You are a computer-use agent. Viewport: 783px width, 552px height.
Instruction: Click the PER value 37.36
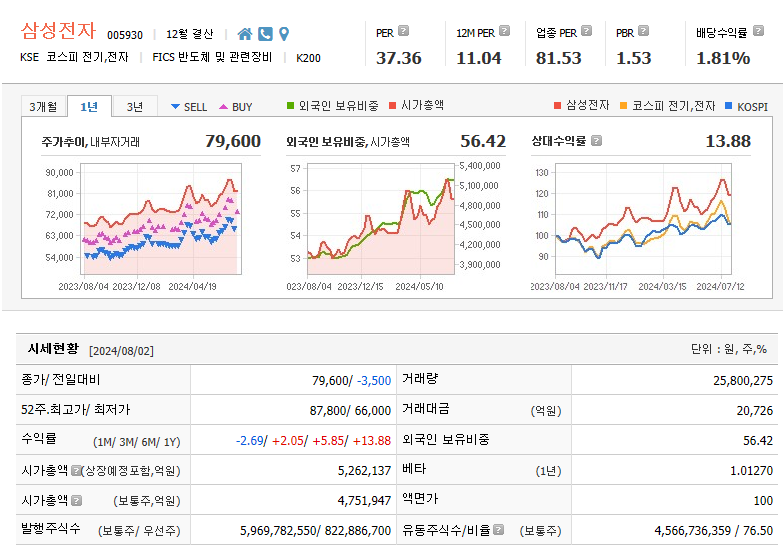pyautogui.click(x=398, y=58)
